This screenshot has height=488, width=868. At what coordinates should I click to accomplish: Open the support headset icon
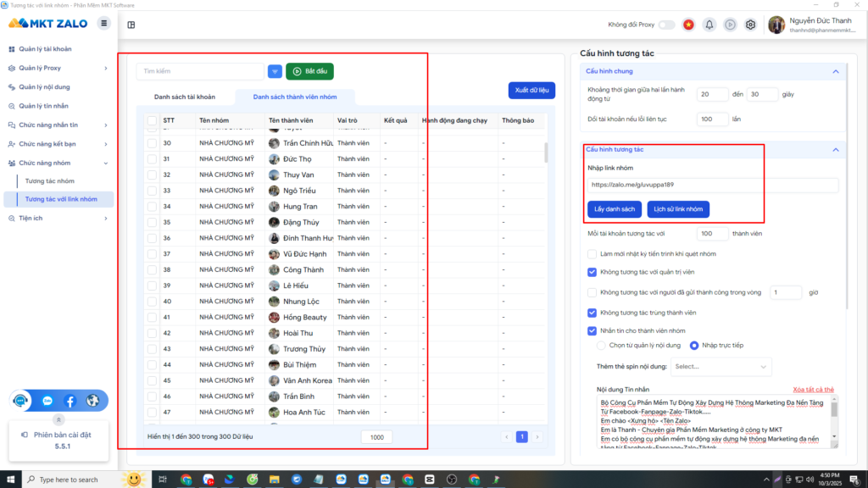coord(20,401)
